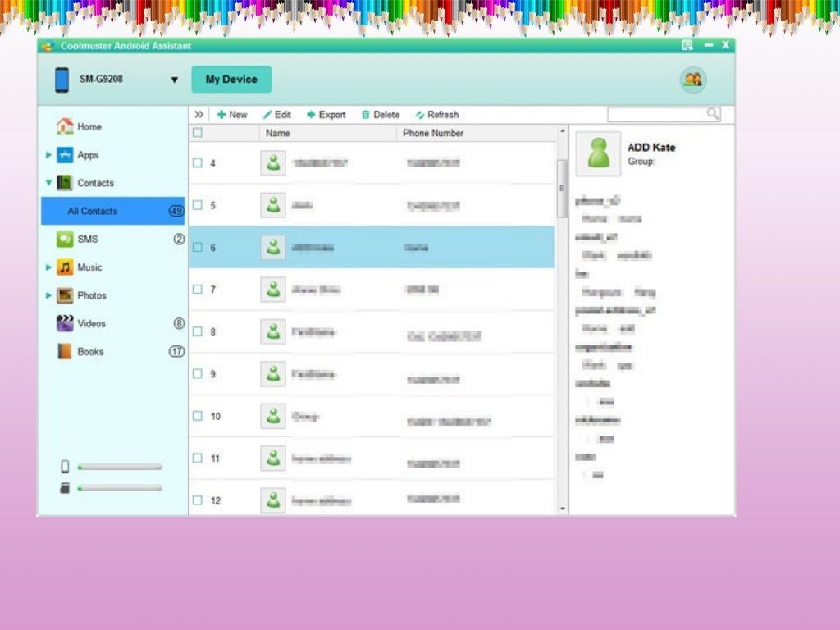This screenshot has width=840, height=630.
Task: Click the avatar icon in row 9
Action: click(x=273, y=374)
